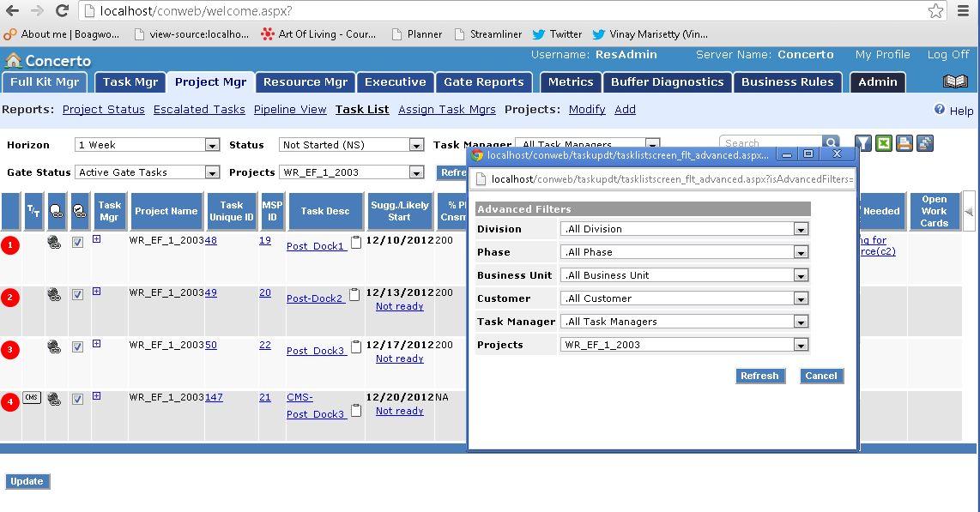Switch to the Admin tab
980x512 pixels.
878,81
